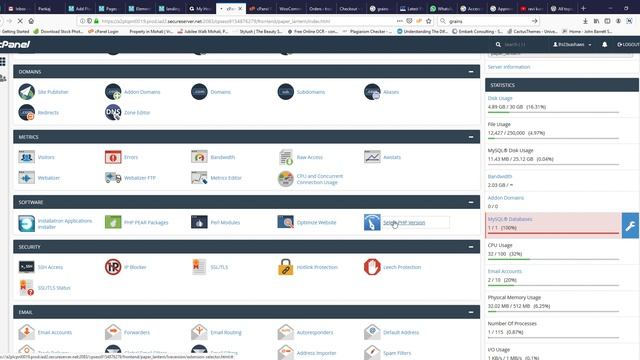Open the user account dropdown
This screenshot has height=360, width=640.
572,44
